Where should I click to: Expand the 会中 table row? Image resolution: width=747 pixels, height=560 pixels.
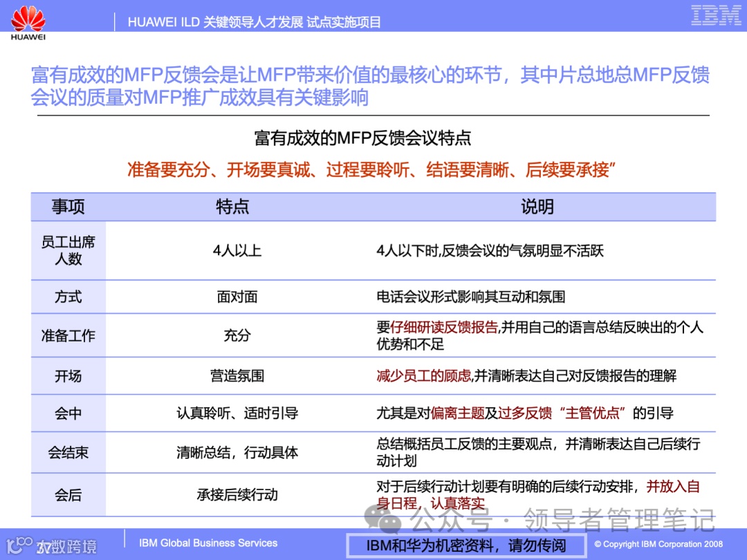coord(68,413)
